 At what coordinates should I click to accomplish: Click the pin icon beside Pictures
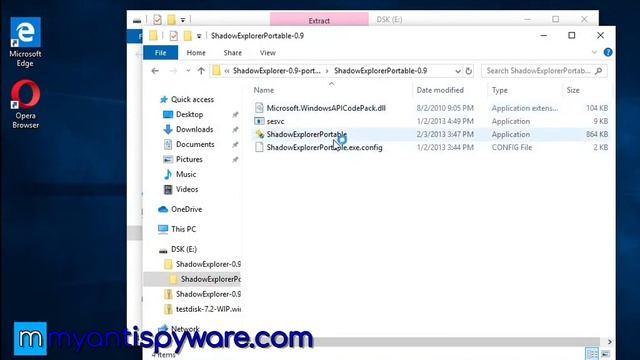pos(235,160)
